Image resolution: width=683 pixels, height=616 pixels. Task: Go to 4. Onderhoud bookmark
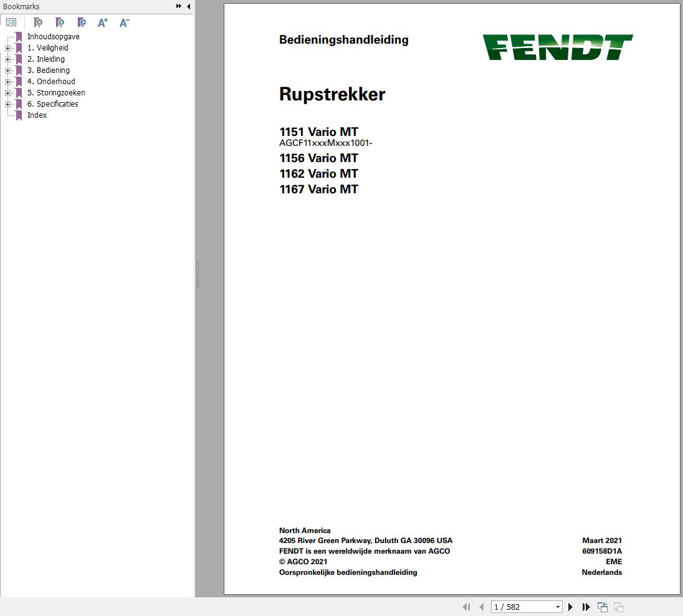(x=51, y=82)
